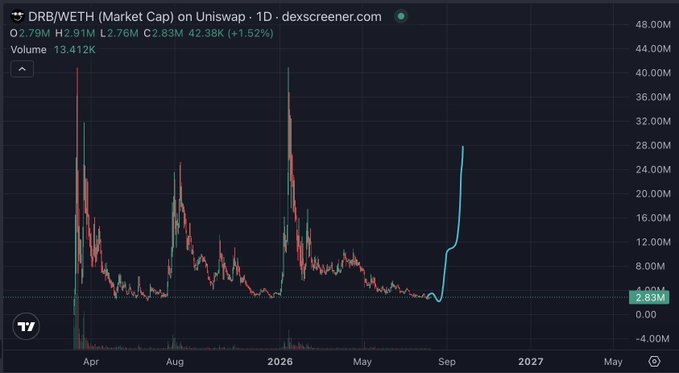This screenshot has width=679, height=373.
Task: Click the DRB token face icon
Action: point(17,17)
